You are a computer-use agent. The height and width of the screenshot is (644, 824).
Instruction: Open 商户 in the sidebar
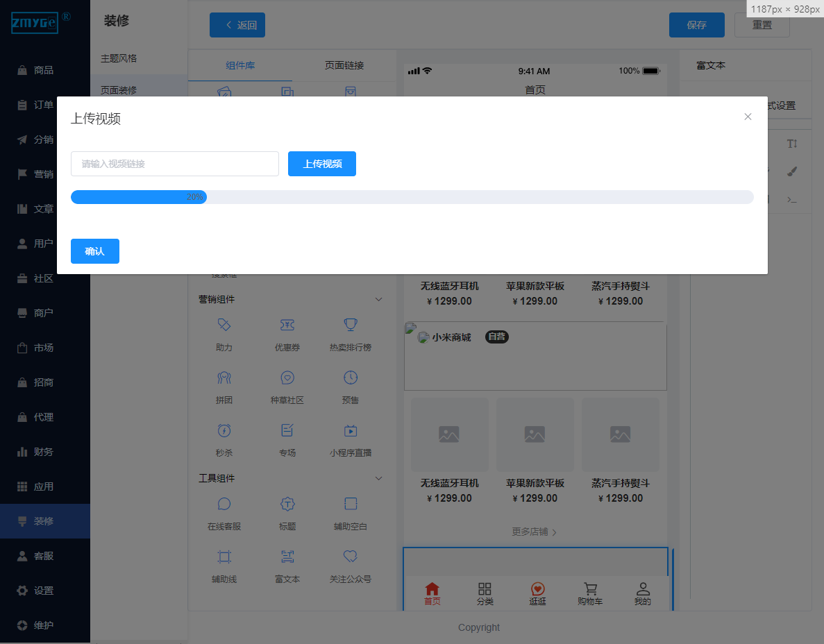tap(44, 313)
